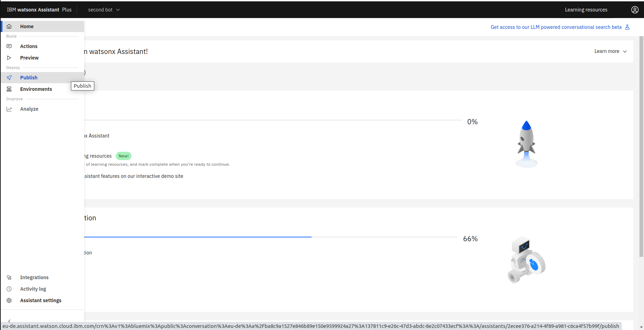
Task: Open Assistant settings
Action: (x=42, y=300)
